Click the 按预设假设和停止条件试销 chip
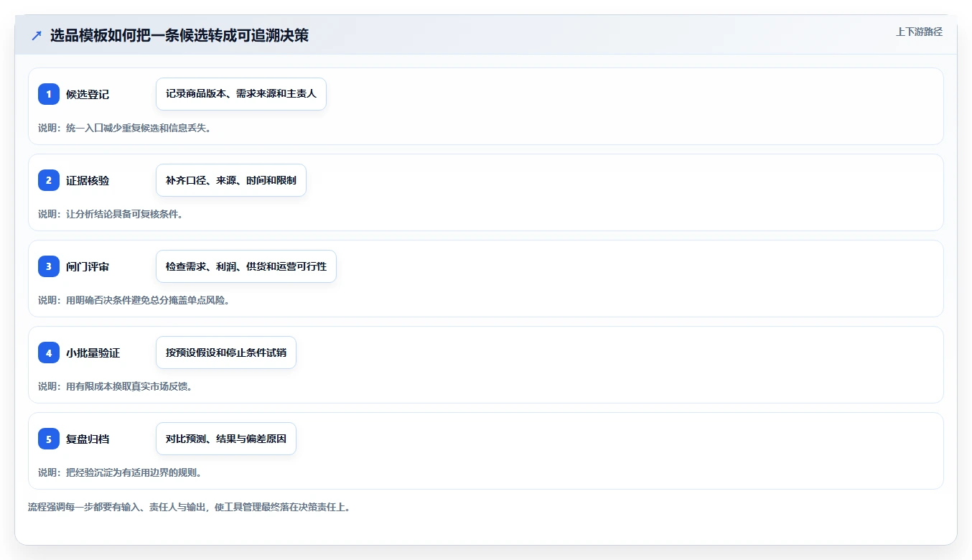 click(x=226, y=353)
